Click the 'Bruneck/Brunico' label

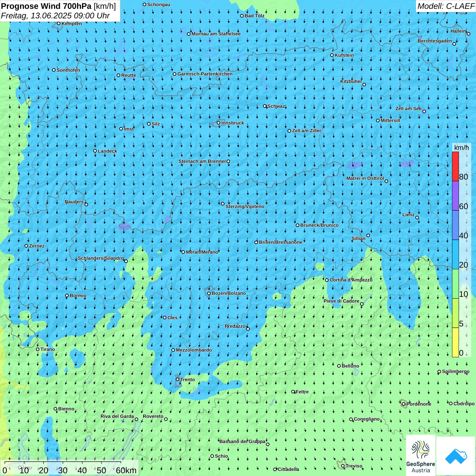[x=319, y=225]
